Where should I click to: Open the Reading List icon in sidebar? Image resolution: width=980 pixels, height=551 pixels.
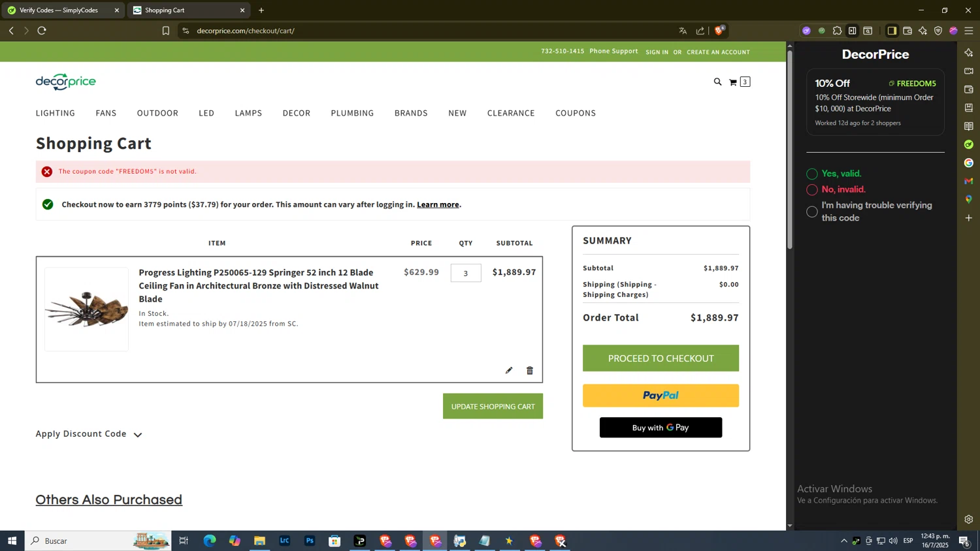(x=969, y=126)
